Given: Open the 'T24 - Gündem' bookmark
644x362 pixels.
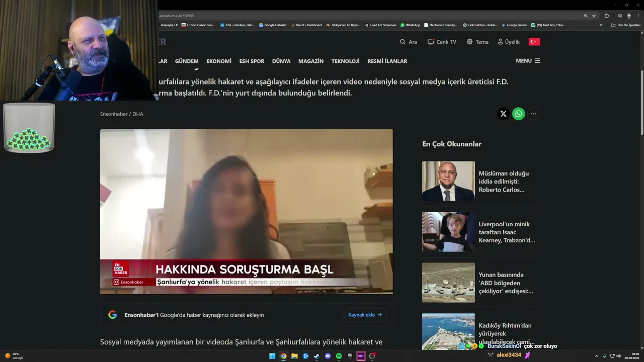Looking at the screenshot, I should click(237, 25).
